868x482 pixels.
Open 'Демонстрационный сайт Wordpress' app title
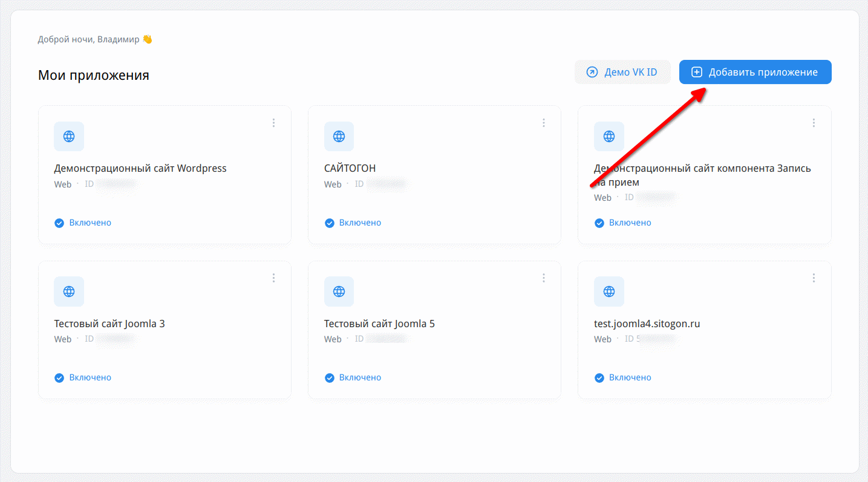tap(140, 168)
